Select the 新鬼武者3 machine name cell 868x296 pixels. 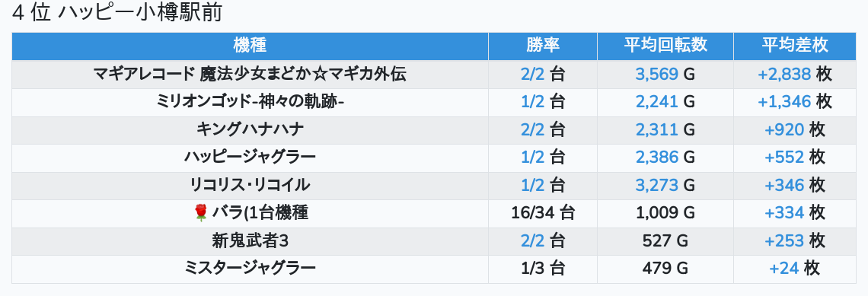pos(251,241)
